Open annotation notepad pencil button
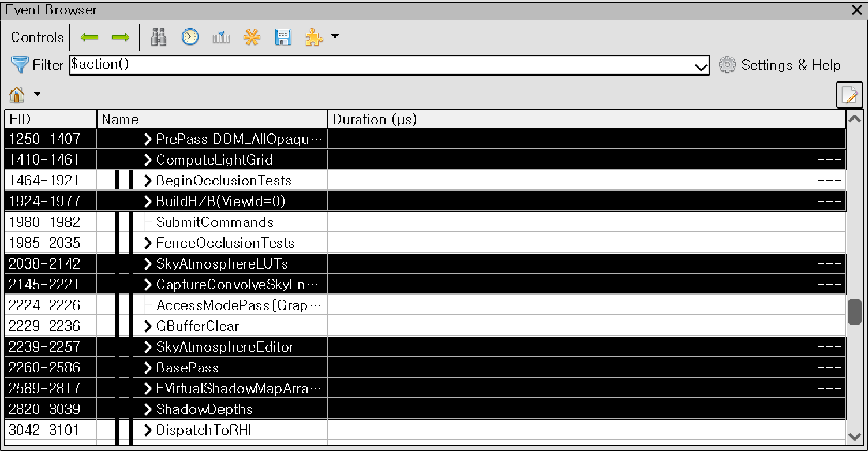The height and width of the screenshot is (451, 868). 850,95
